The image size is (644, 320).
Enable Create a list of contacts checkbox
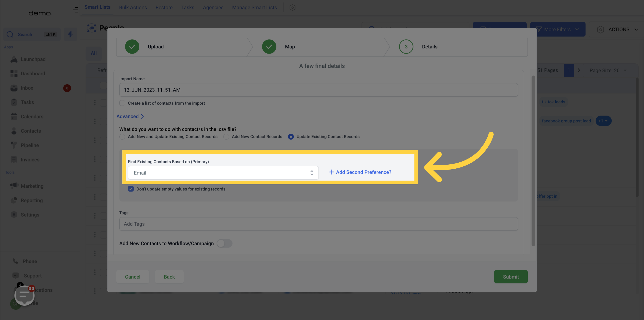pos(122,103)
